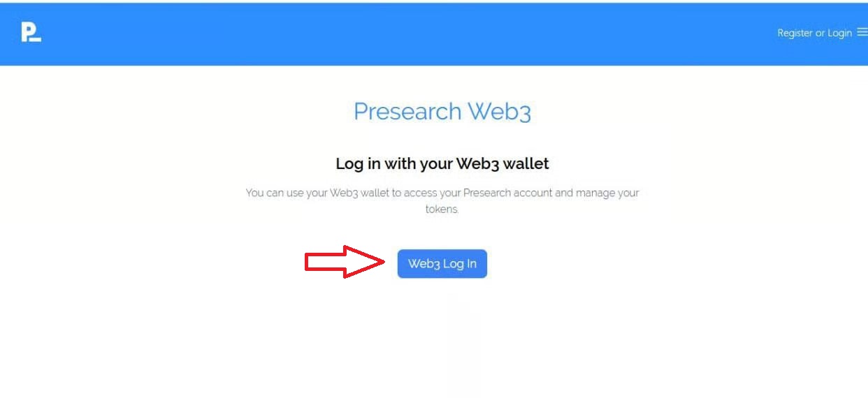Image resolution: width=868 pixels, height=398 pixels.
Task: Click the red arrow graphic
Action: 345,262
